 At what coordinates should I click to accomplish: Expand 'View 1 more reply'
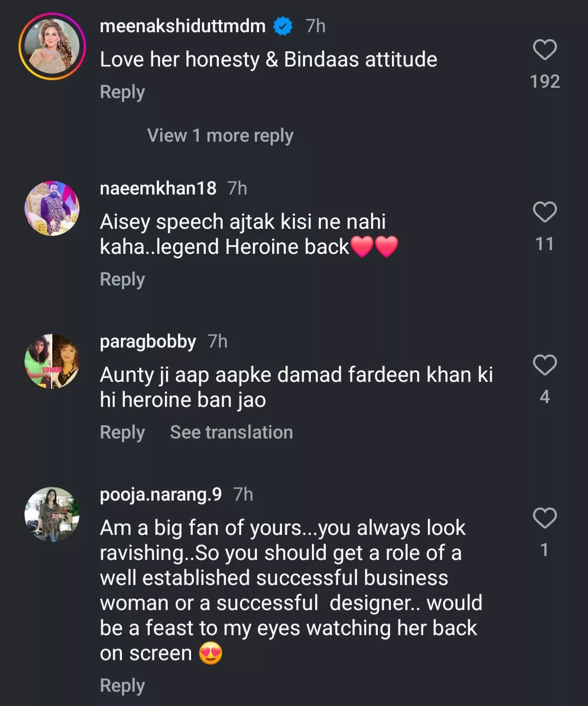click(x=220, y=136)
